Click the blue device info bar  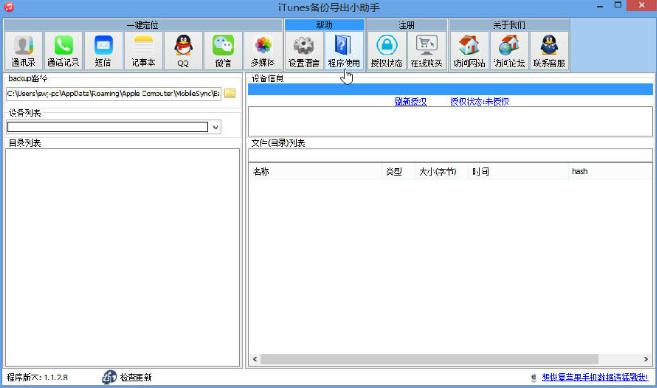[x=450, y=89]
